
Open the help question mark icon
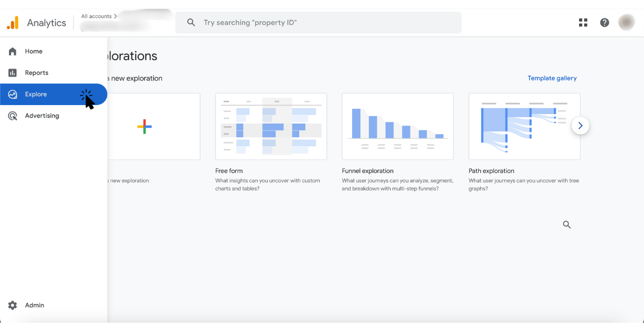click(x=604, y=23)
